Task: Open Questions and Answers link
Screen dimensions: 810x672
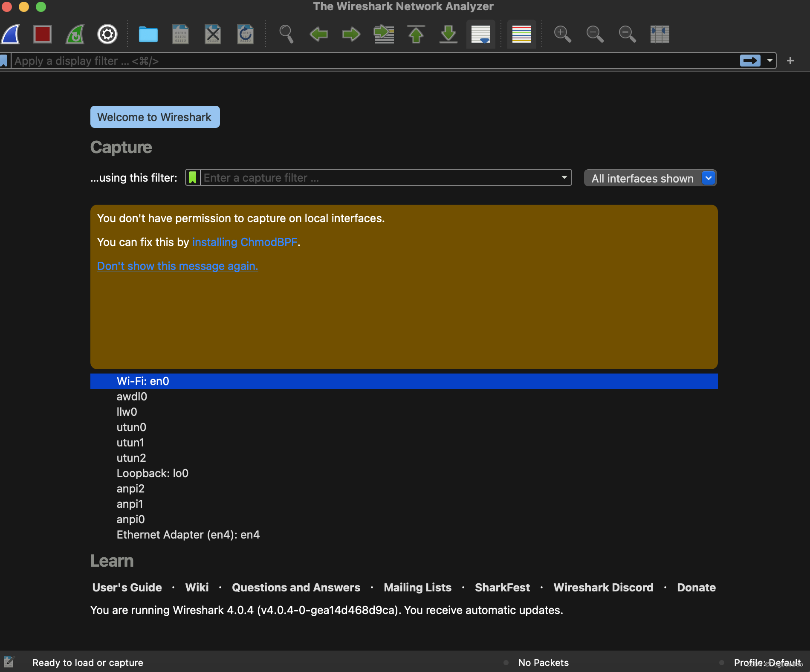Action: click(296, 588)
